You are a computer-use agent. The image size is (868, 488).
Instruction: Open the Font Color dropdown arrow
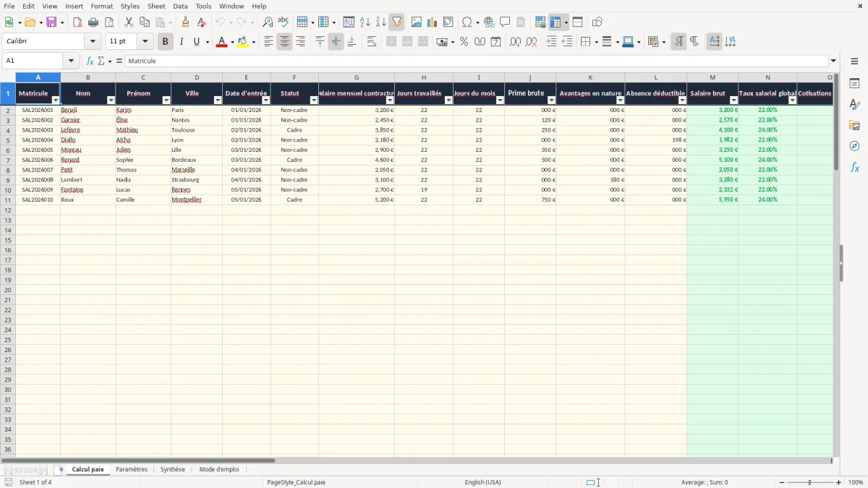click(231, 42)
